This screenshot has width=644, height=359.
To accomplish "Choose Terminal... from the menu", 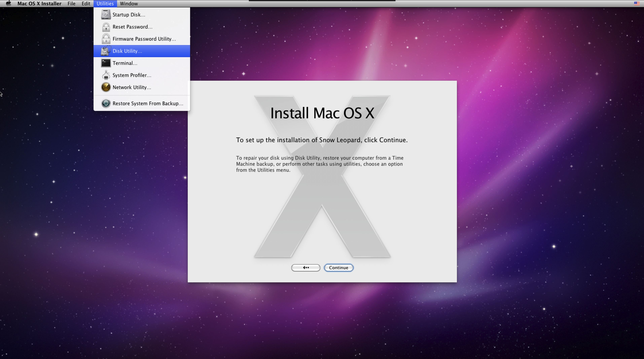I will [x=125, y=63].
